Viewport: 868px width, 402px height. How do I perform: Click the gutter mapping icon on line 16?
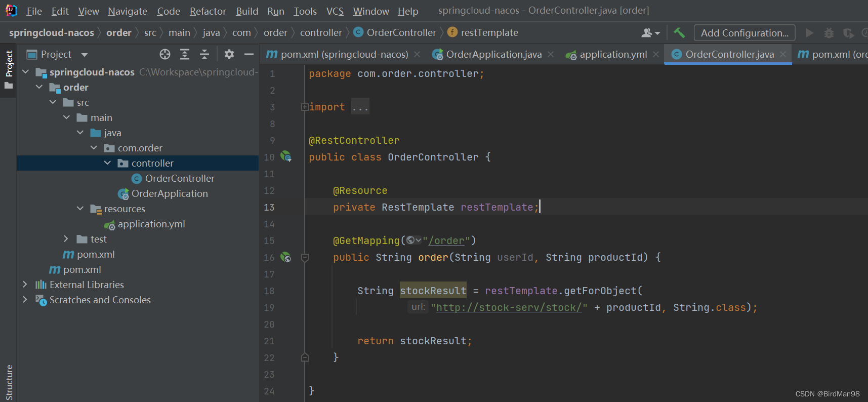point(286,257)
